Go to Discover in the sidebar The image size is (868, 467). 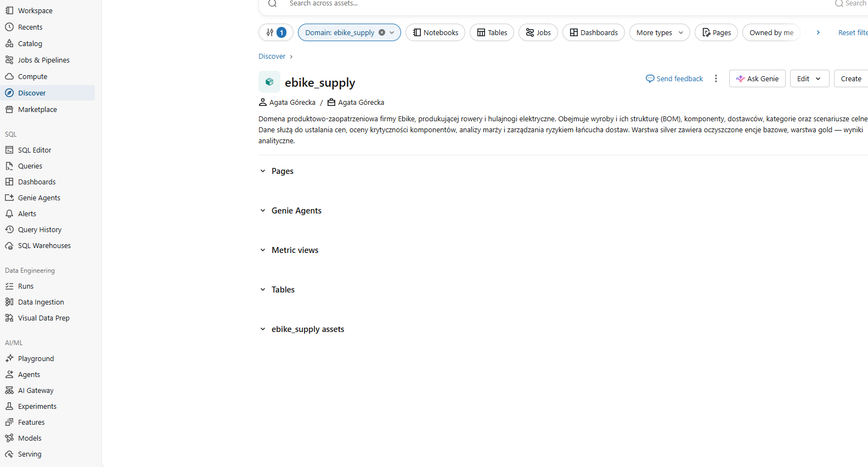point(48,93)
